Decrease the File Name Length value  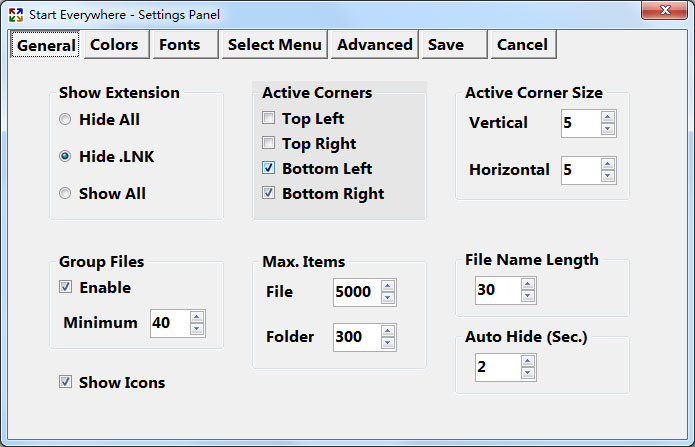pyautogui.click(x=528, y=297)
